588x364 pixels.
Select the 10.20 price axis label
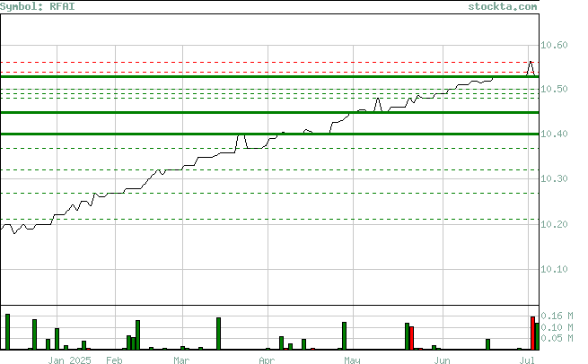click(554, 224)
